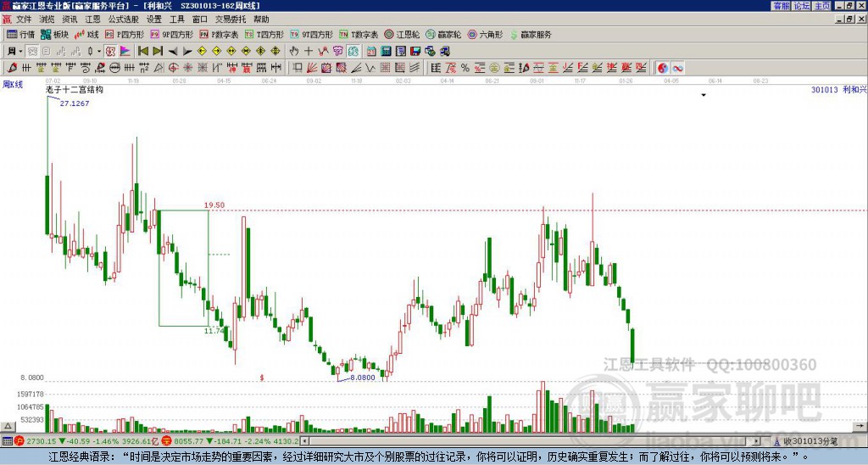Click the 行情 quotes toolbar button

20,34
